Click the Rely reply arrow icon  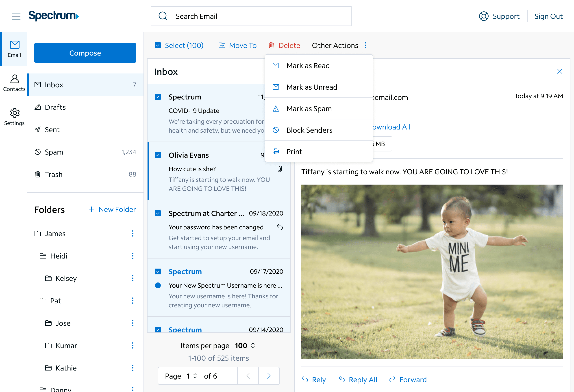(x=305, y=379)
